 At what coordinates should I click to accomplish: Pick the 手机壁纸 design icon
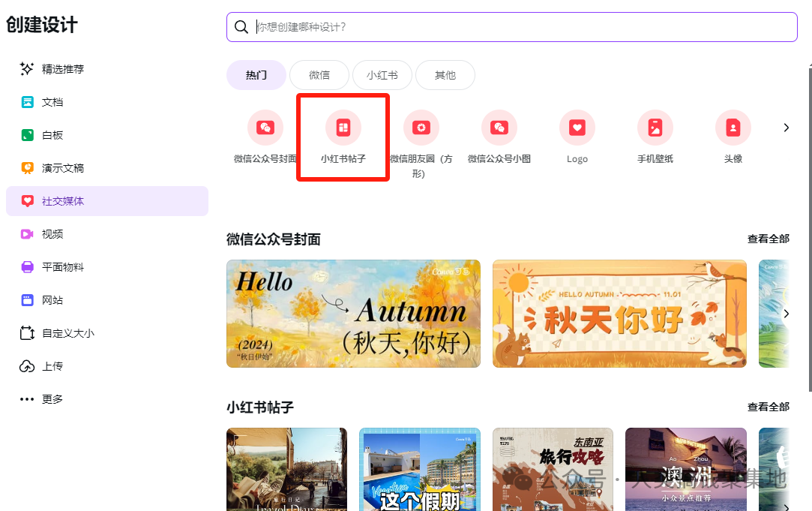pyautogui.click(x=655, y=127)
